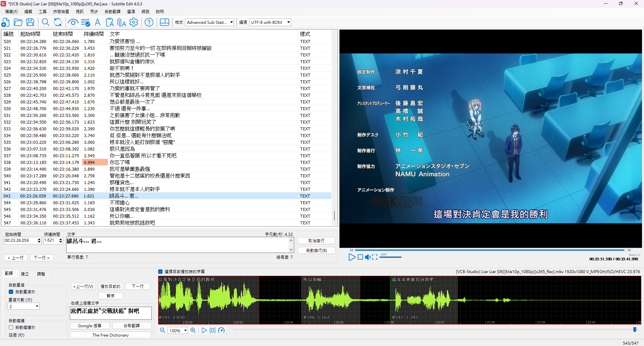Enter fullscreen video mode icon
Viewport: 644px width, 346px height.
(375, 257)
